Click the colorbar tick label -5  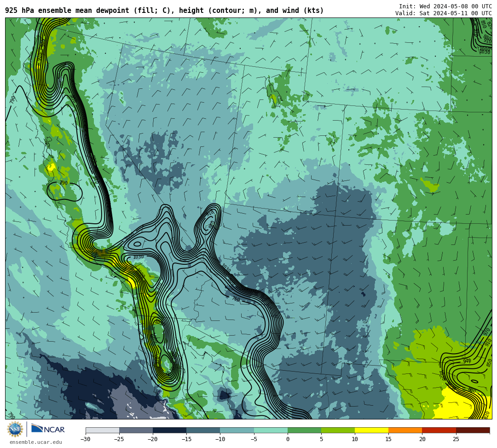pyautogui.click(x=254, y=439)
